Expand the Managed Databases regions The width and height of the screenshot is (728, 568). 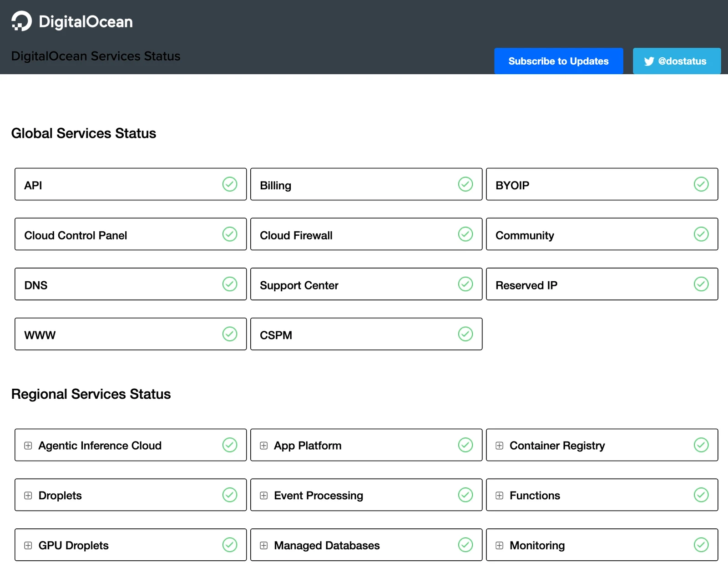264,545
